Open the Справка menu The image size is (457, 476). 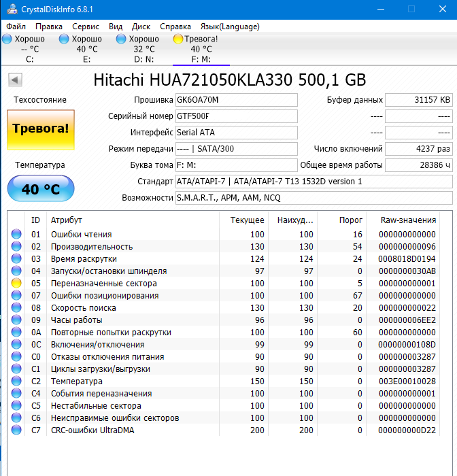coord(175,27)
